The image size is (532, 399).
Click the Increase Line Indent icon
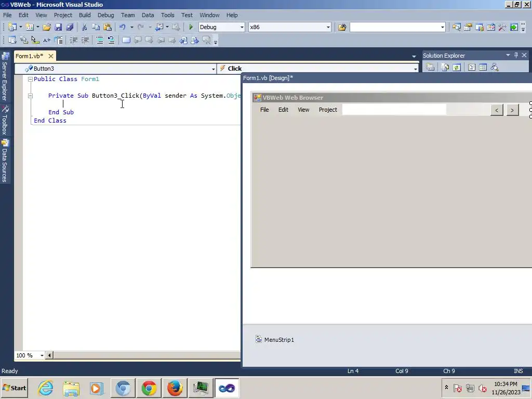85,41
